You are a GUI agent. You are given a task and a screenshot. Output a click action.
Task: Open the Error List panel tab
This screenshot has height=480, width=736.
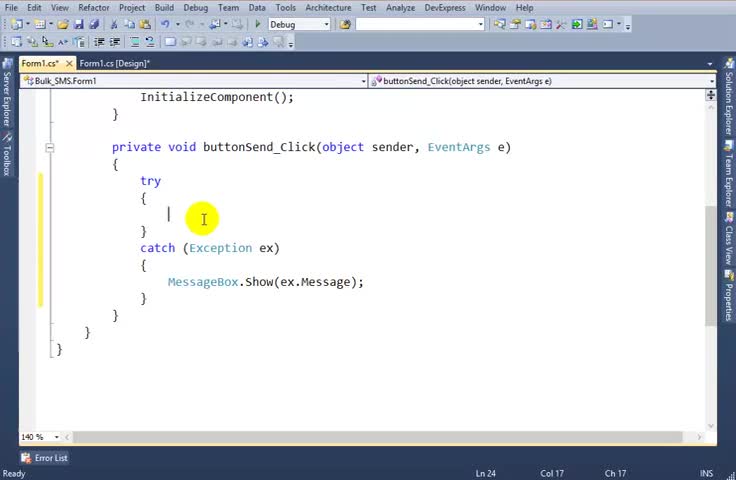pos(45,457)
